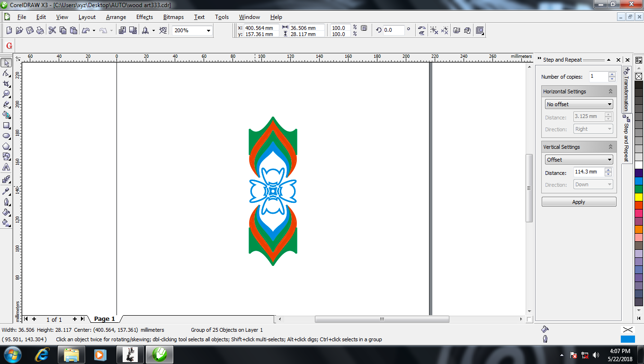Toggle the non-proportional scaling lock
Screen dimensions: 644x364
click(x=364, y=28)
